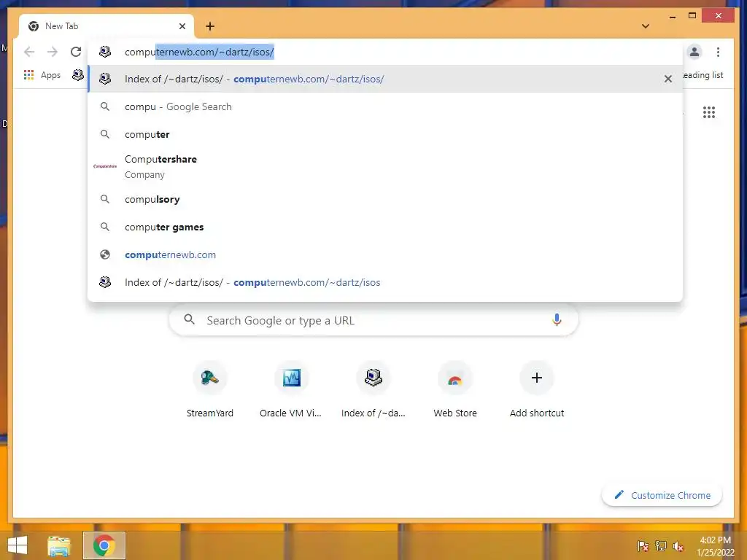Image resolution: width=747 pixels, height=560 pixels.
Task: Choose the 'compu - Google Search' suggestion
Action: (x=385, y=106)
